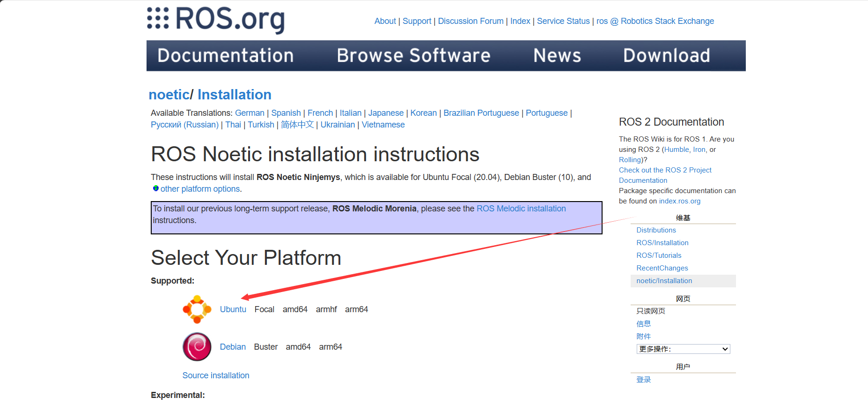Open the Documentation menu tab

click(225, 56)
